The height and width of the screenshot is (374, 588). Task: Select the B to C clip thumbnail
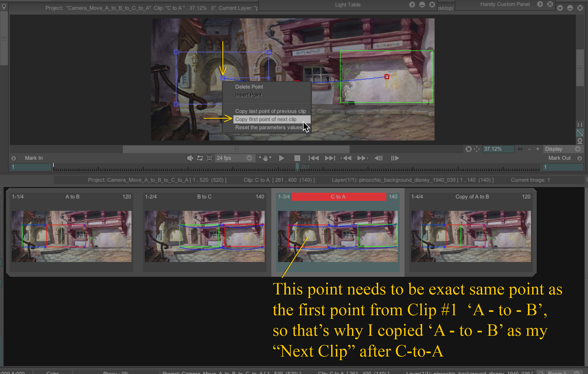pyautogui.click(x=205, y=236)
